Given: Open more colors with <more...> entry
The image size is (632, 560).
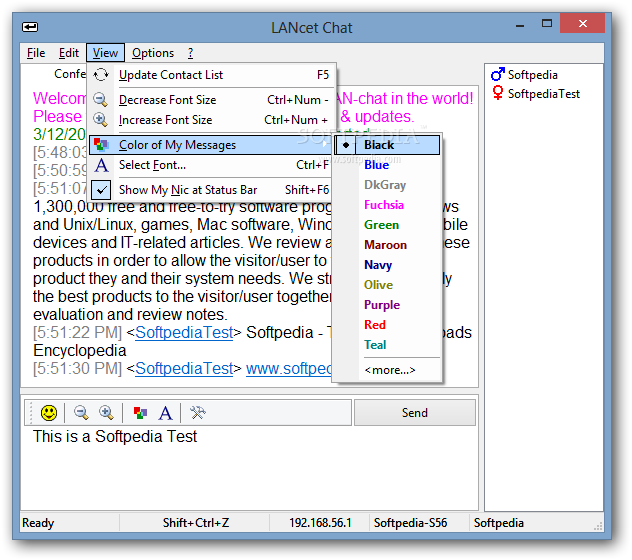Looking at the screenshot, I should [x=389, y=370].
